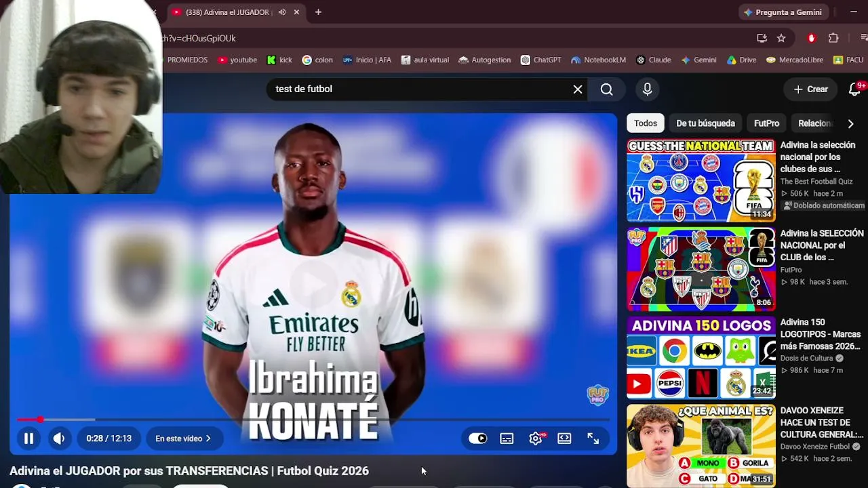
Task: Open "Guess the National Team" video thumbnail
Action: click(x=701, y=180)
